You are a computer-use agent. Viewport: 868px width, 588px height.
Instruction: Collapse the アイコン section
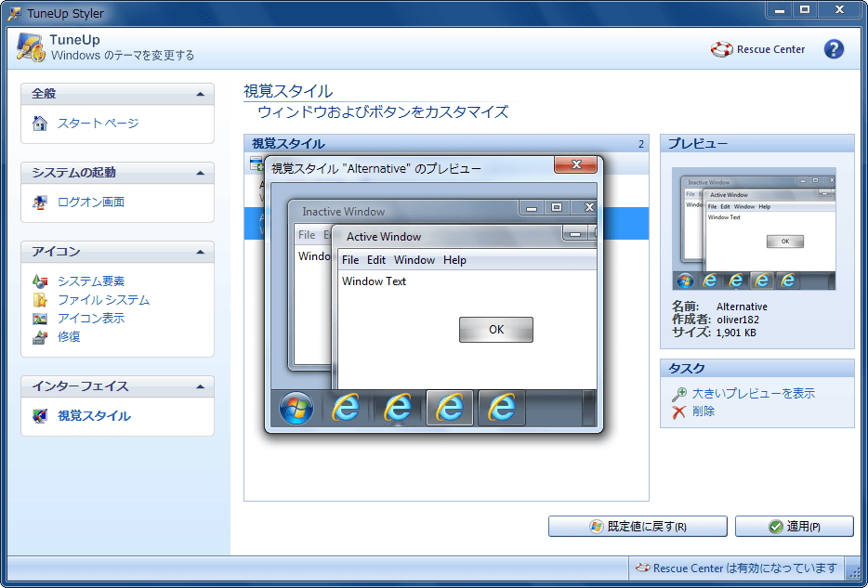(201, 253)
